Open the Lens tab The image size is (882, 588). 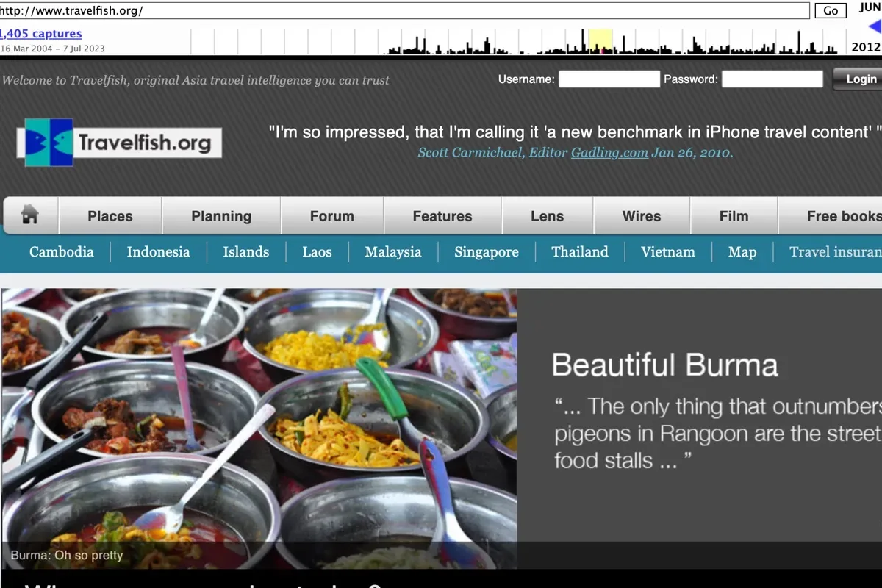pos(548,216)
